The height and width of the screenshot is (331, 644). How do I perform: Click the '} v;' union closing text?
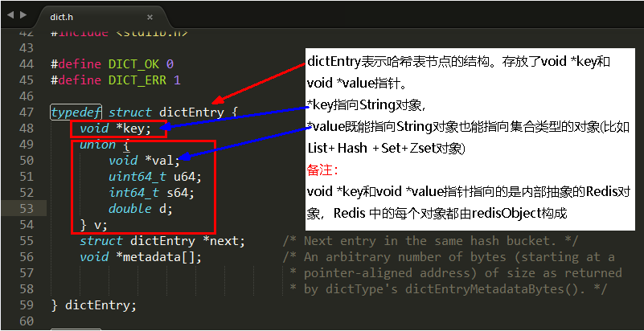[x=94, y=225]
